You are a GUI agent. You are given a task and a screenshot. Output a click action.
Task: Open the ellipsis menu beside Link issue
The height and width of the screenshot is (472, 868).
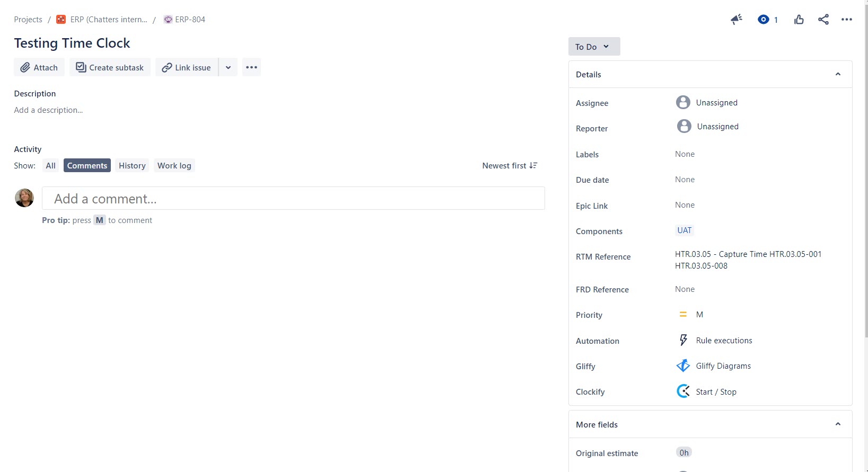(251, 67)
